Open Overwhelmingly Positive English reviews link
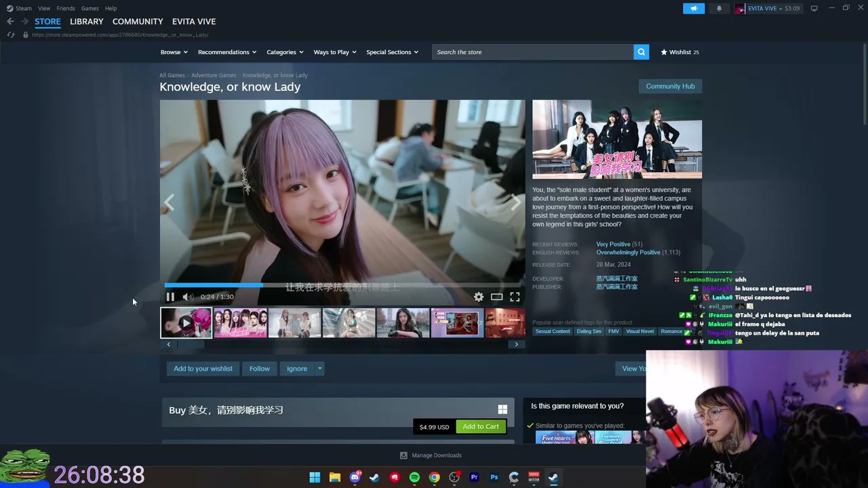The width and height of the screenshot is (868, 488). [x=628, y=252]
